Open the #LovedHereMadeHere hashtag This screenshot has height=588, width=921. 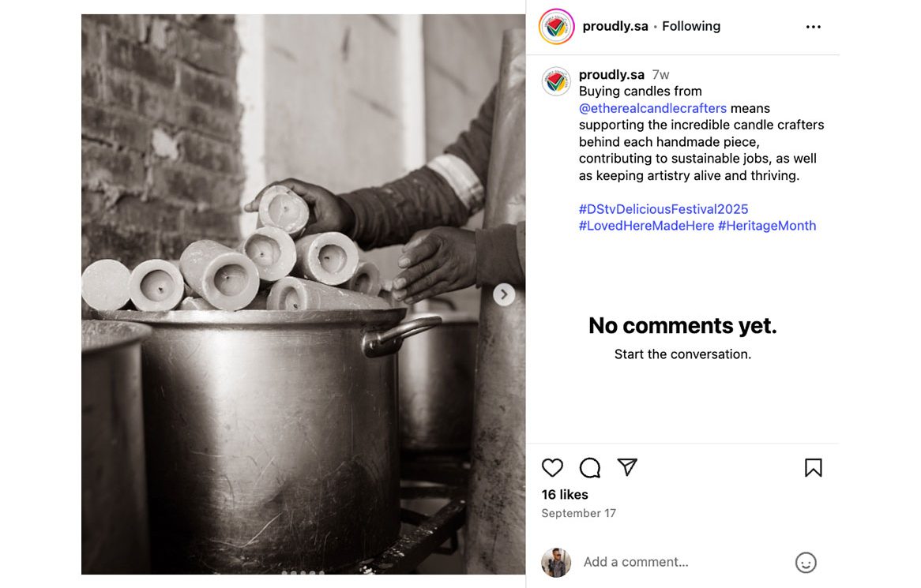[x=646, y=226]
